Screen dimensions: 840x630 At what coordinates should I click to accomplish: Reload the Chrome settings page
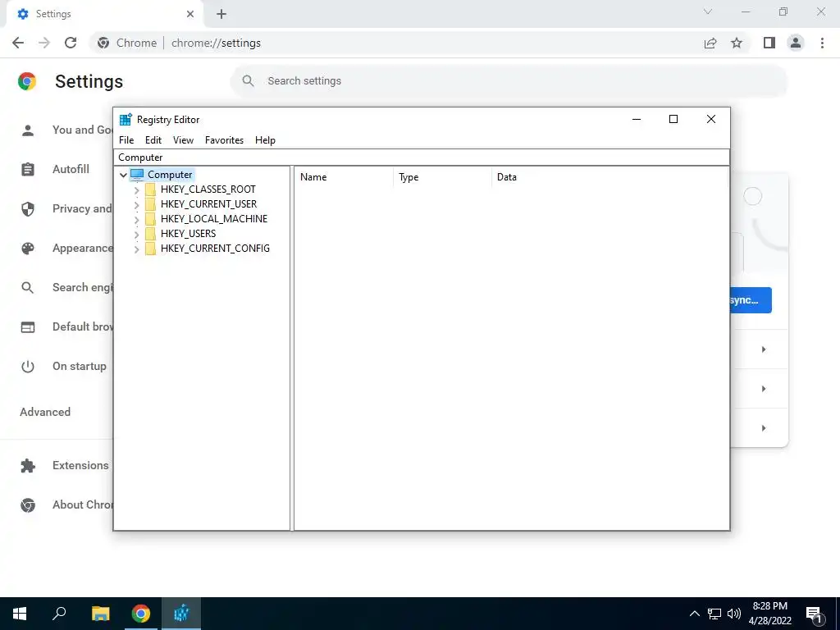pos(71,43)
